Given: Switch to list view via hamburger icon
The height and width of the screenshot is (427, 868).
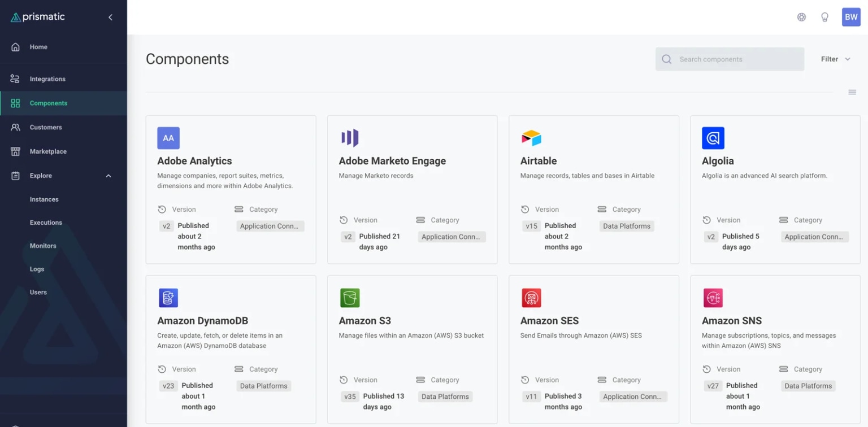Looking at the screenshot, I should coord(852,92).
